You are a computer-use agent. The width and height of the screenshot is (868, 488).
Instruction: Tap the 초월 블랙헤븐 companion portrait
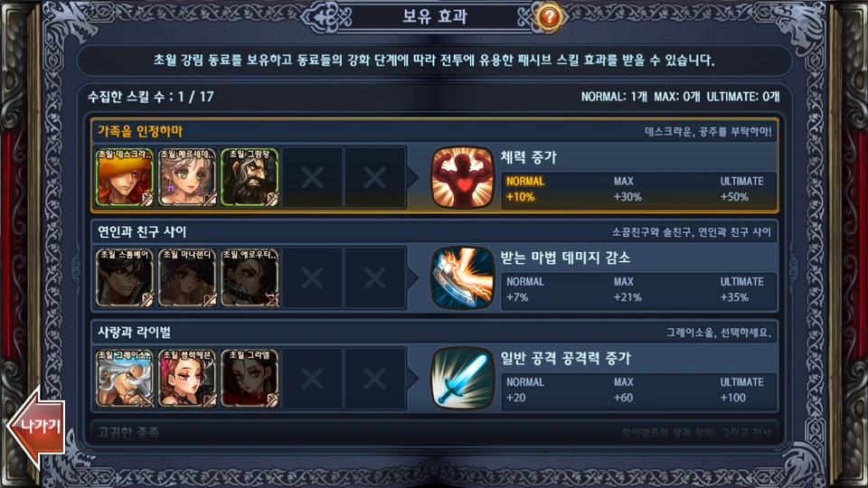(187, 379)
